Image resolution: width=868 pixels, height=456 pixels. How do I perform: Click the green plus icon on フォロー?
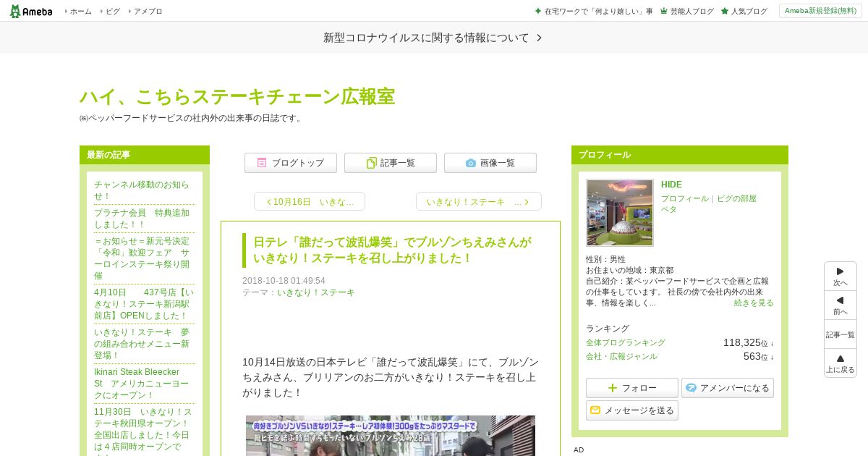coord(613,388)
